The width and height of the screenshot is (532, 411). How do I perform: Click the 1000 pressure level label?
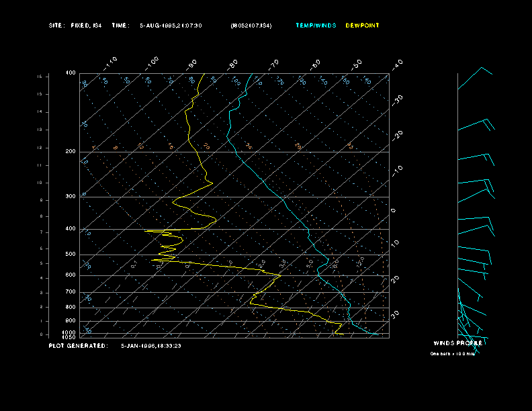tap(70, 332)
